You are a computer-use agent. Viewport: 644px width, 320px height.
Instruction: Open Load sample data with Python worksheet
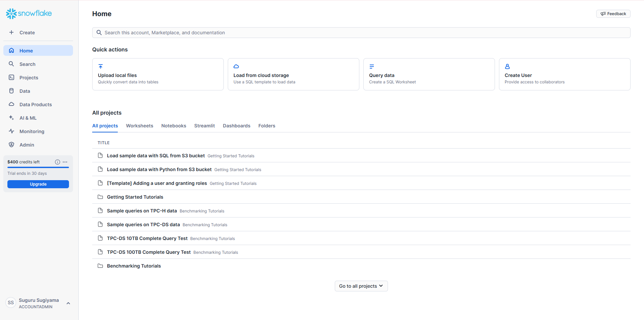(159, 169)
